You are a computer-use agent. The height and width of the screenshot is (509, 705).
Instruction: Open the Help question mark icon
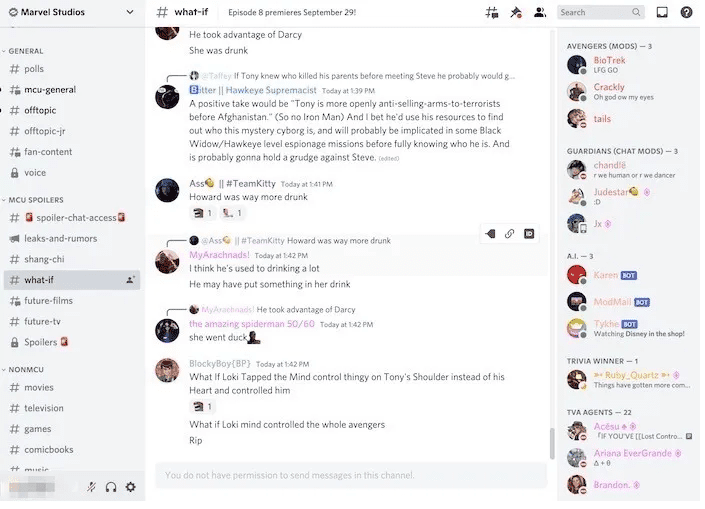coord(686,13)
